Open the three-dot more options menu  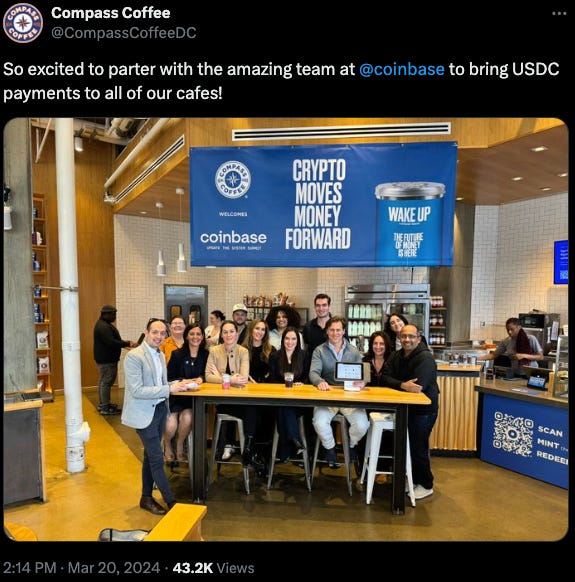559,13
